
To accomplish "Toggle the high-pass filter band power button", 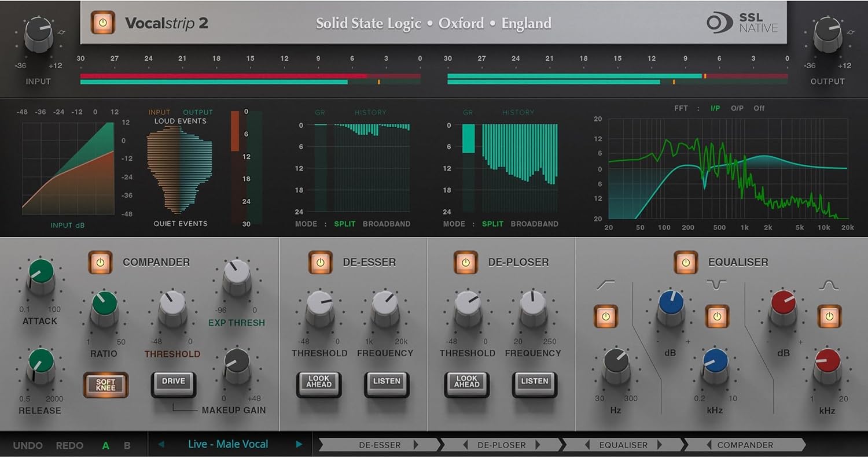I will coord(605,317).
